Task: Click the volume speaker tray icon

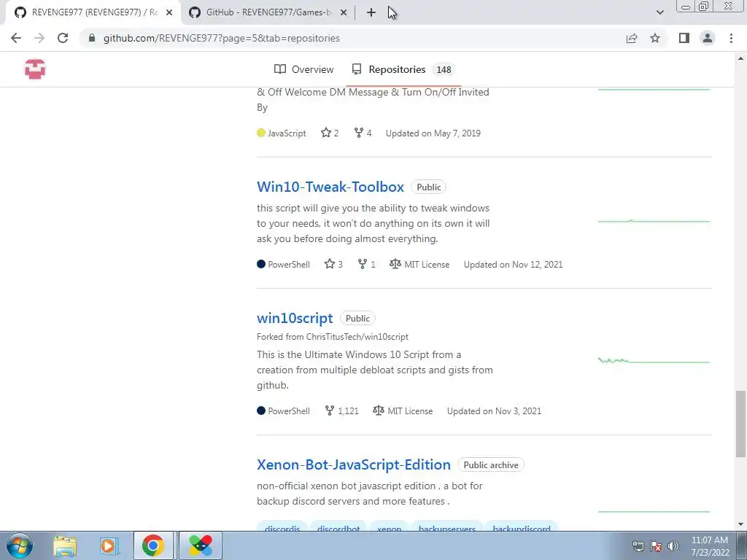Action: pos(673,546)
